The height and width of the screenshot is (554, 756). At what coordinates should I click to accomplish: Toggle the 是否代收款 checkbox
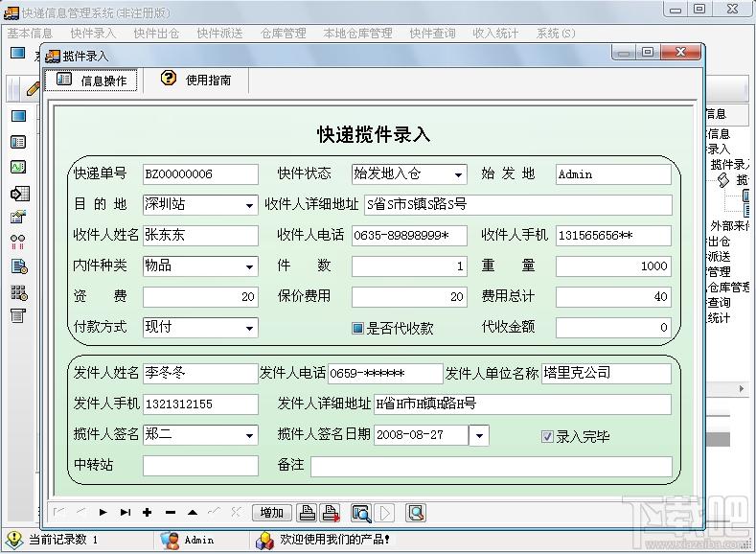tap(357, 329)
